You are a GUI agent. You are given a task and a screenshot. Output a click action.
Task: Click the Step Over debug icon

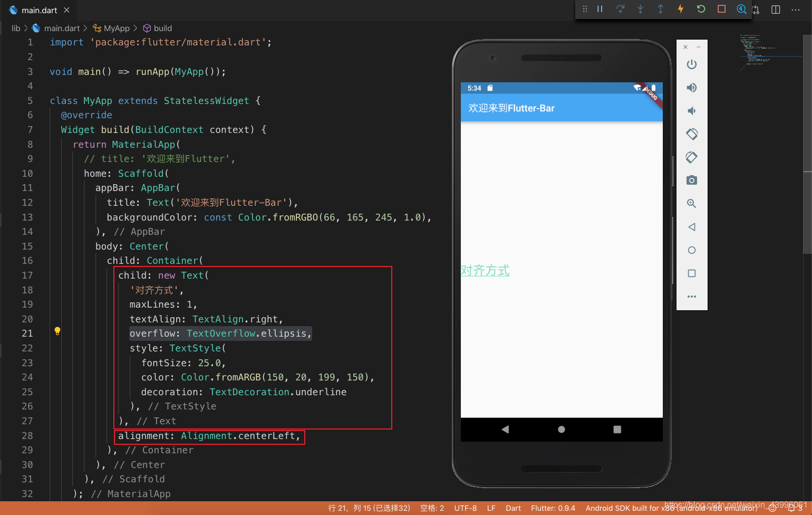[620, 9]
